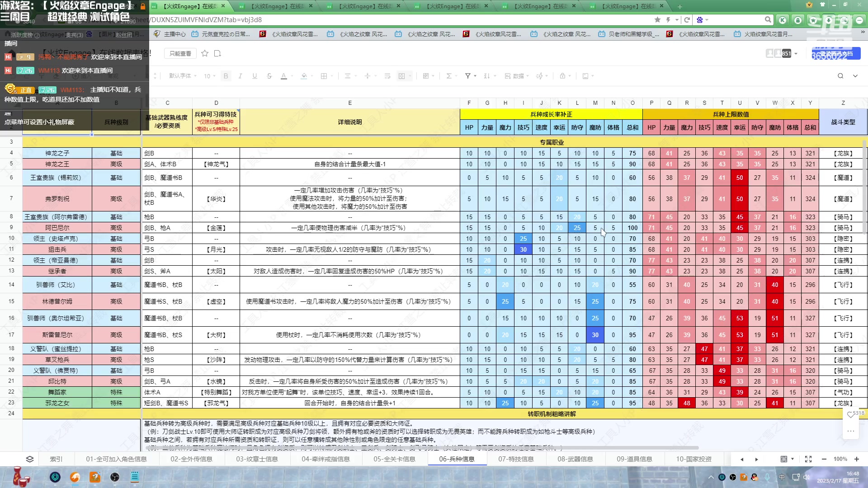Click the 只能查看 view-only button

[180, 53]
